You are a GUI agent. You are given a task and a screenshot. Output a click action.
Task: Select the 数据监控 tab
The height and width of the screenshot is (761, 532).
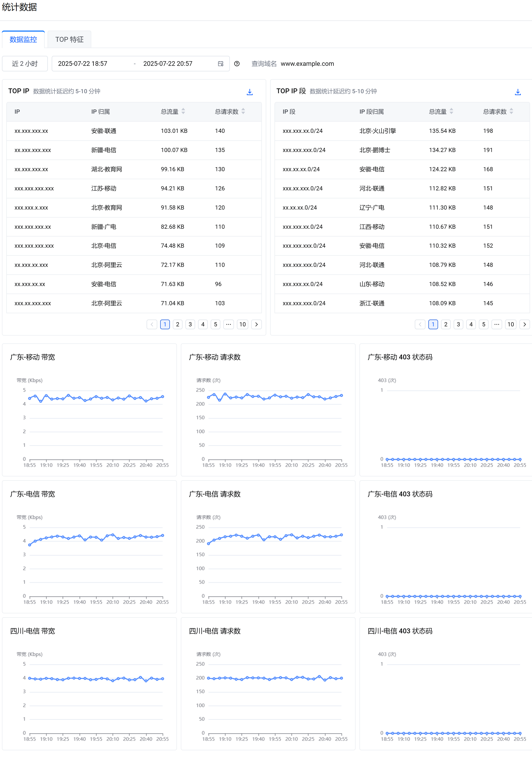[23, 39]
